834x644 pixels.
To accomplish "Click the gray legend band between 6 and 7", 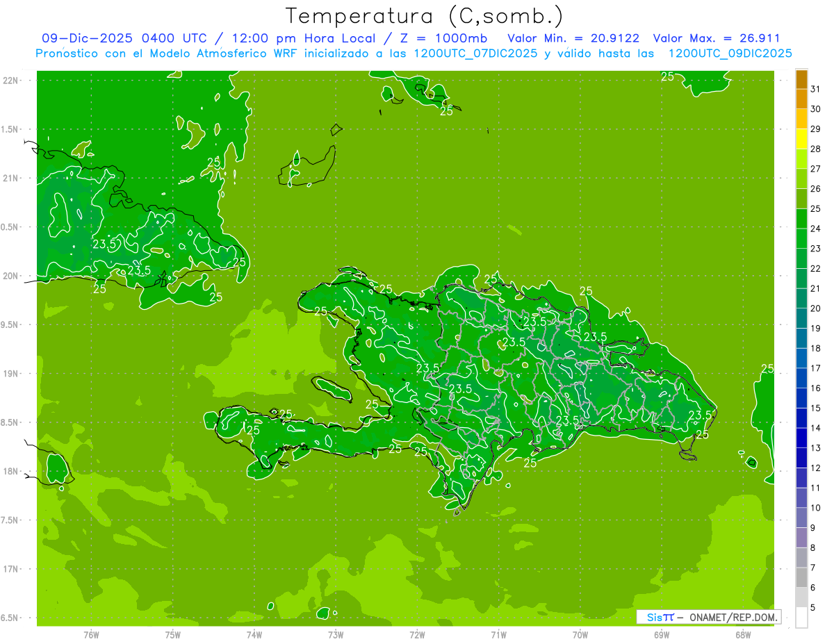I will [x=801, y=577].
